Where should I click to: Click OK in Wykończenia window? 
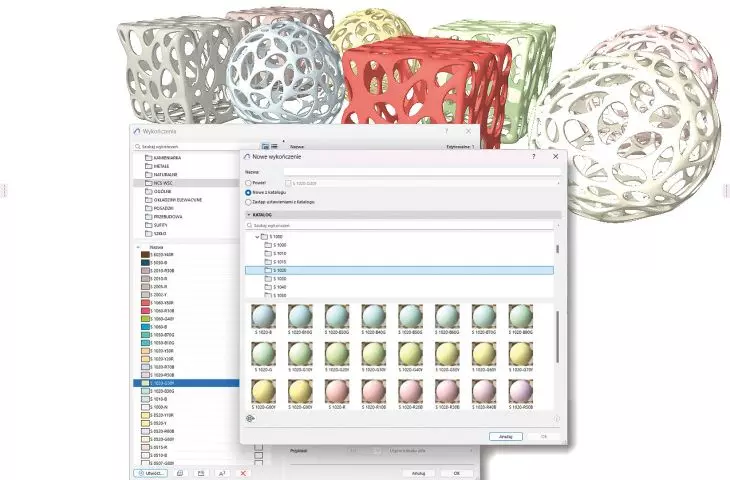457,473
